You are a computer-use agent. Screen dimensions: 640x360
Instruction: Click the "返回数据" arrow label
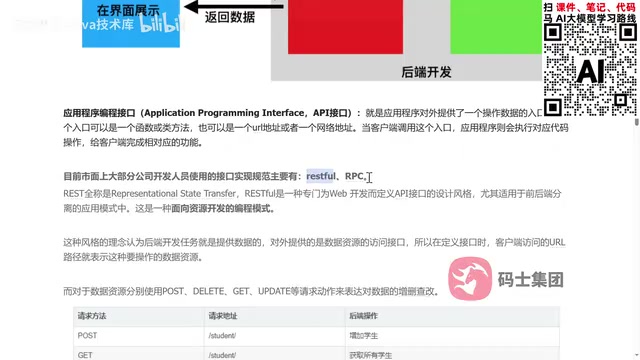230,17
